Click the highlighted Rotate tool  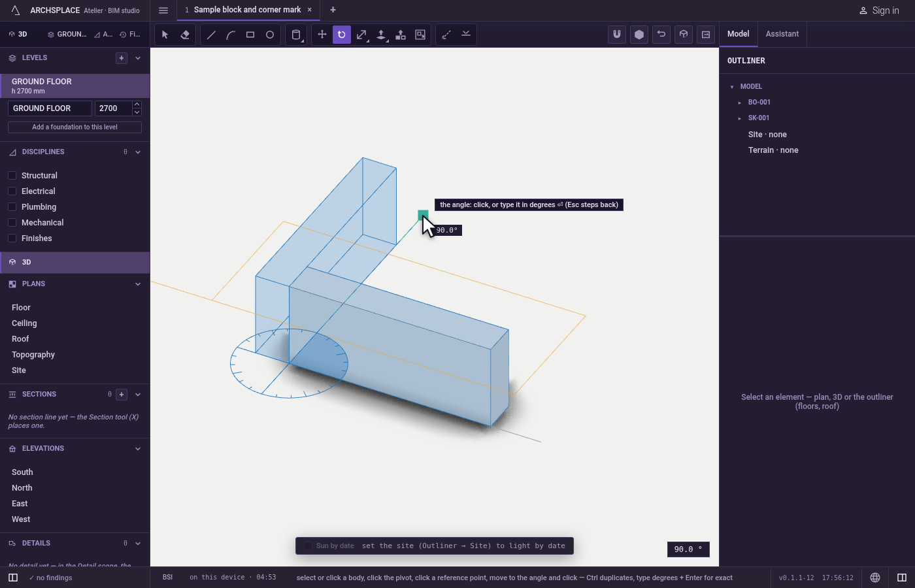point(342,35)
